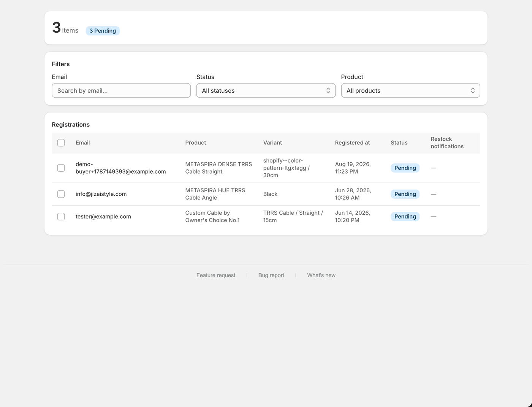Viewport: 532px width, 407px height.
Task: Select email info@jizaistyle.com
Action: pos(101,194)
